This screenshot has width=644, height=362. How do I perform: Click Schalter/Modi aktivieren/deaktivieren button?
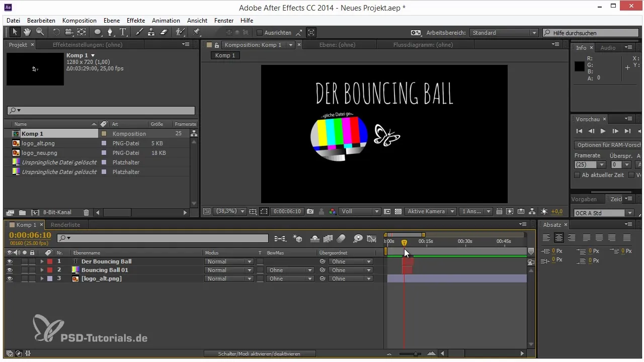259,354
